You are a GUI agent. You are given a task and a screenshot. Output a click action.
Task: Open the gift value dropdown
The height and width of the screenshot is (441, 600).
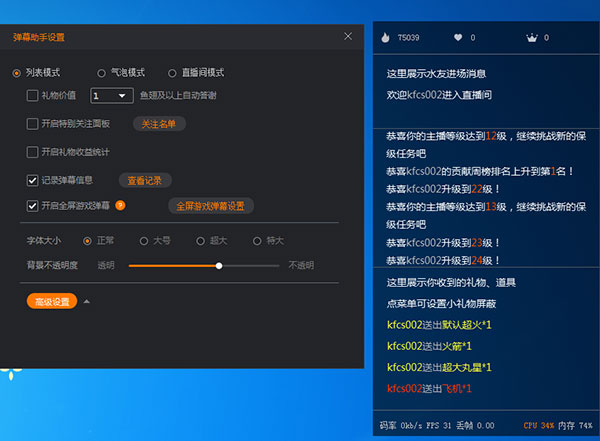[111, 96]
